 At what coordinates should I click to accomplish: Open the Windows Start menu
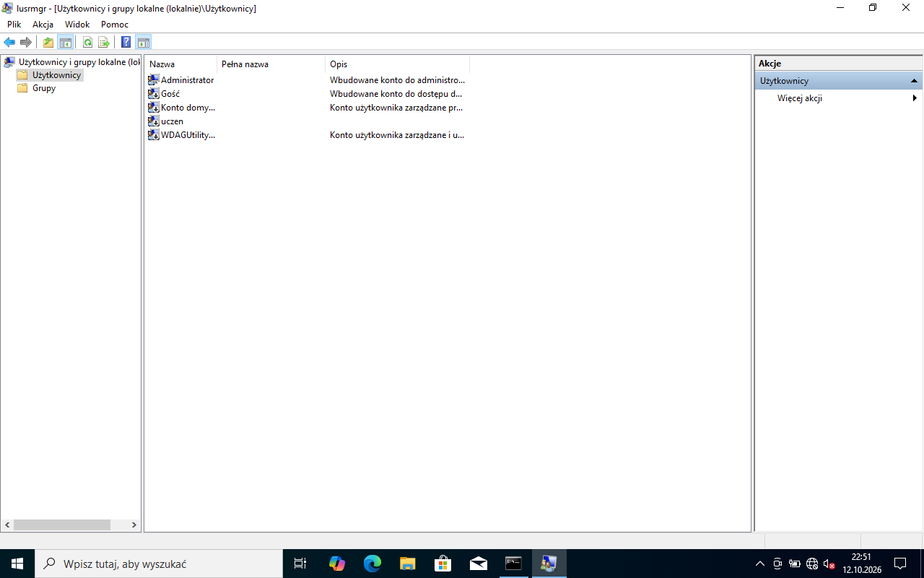point(17,564)
